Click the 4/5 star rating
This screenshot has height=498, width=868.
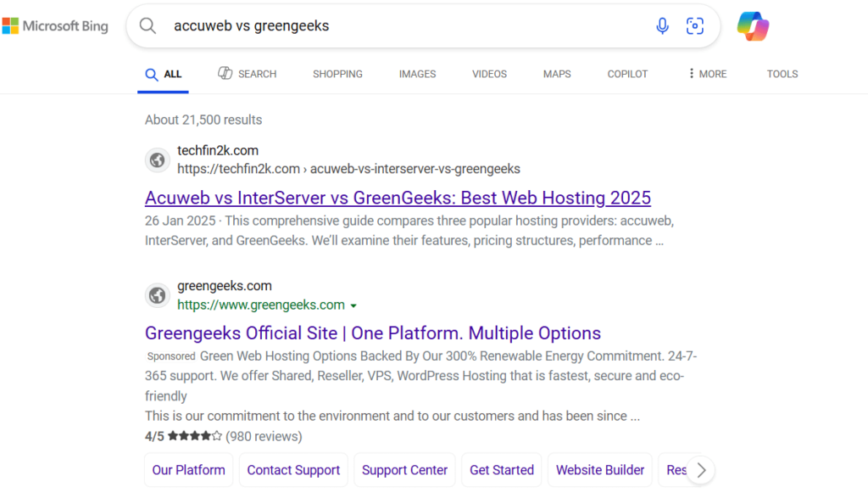[183, 437]
